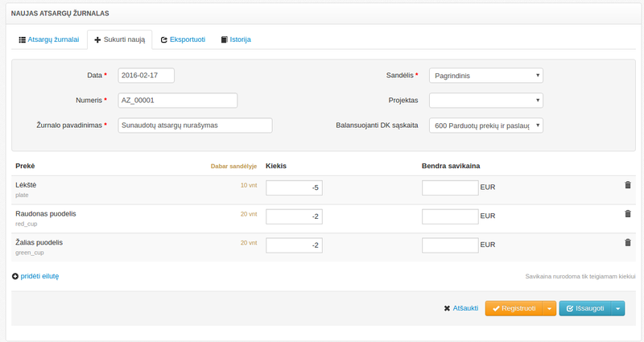Screen dimensions: 644x342
Task: Switch to Atsargų žurnalai tab
Action: click(48, 39)
